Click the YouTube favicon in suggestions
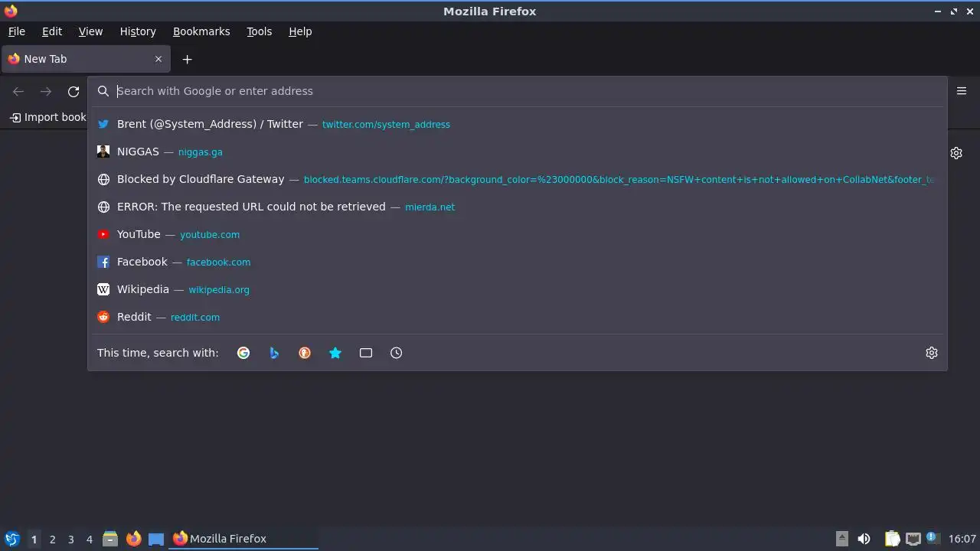The height and width of the screenshot is (551, 980). pyautogui.click(x=103, y=234)
